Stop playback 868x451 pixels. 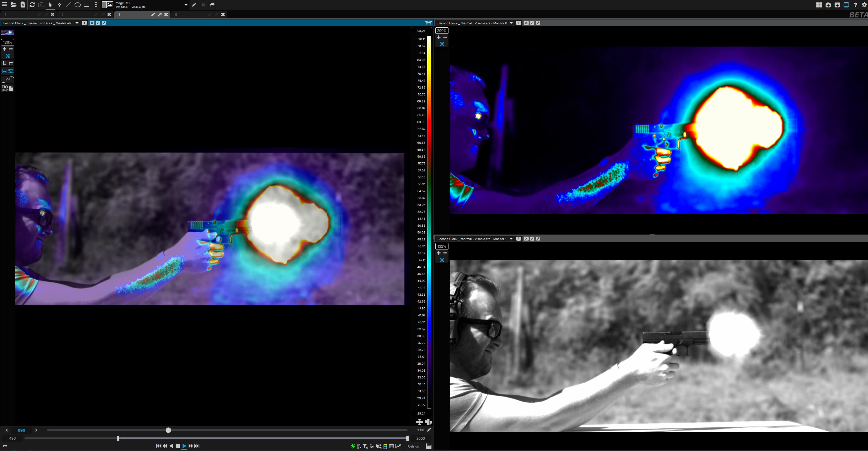click(178, 446)
